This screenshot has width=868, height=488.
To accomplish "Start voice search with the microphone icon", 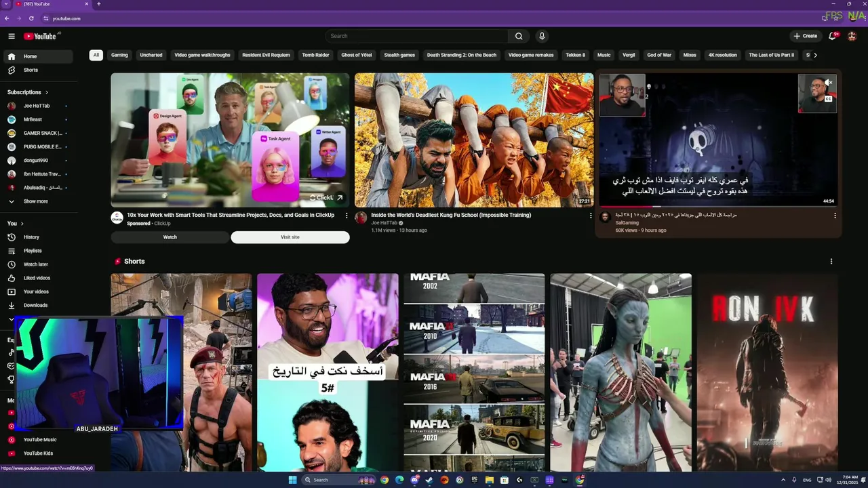I will [x=542, y=36].
